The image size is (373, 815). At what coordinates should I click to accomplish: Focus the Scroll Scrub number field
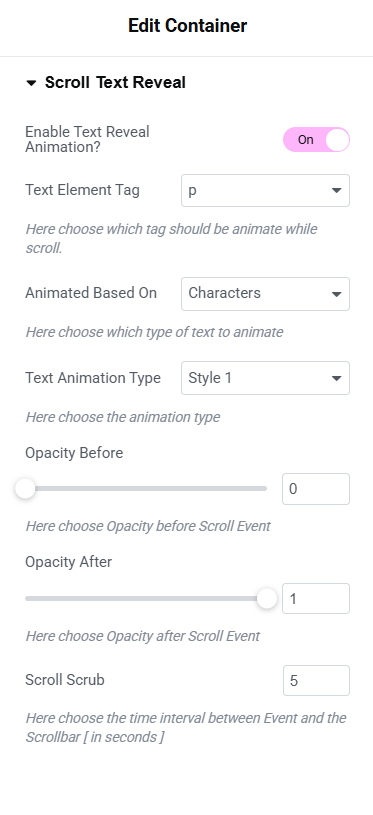click(316, 680)
